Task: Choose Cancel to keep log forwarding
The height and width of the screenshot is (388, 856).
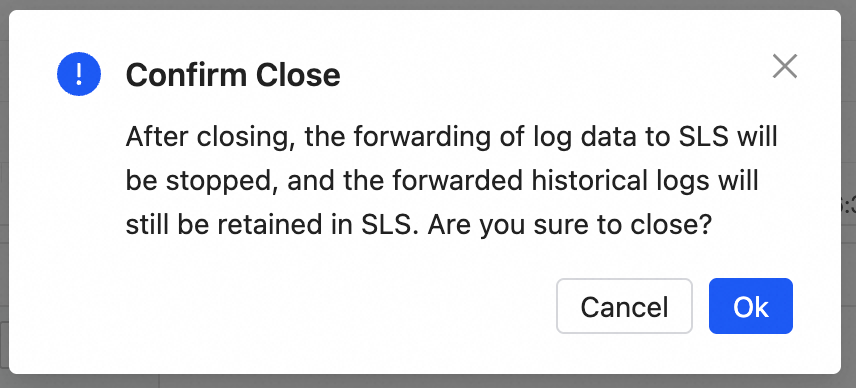Action: tap(624, 306)
